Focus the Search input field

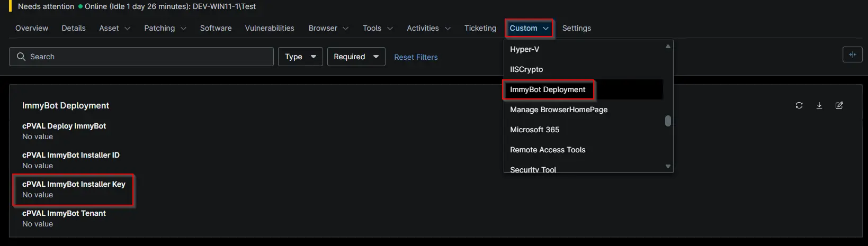pos(141,57)
